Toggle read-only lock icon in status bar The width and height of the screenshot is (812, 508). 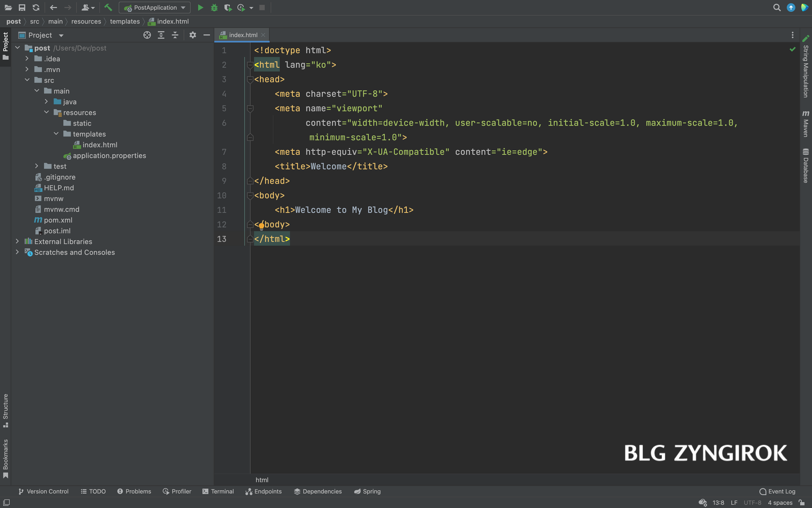tap(801, 503)
